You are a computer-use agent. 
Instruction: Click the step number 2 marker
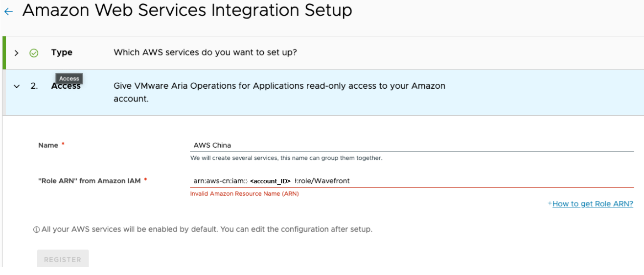(34, 86)
